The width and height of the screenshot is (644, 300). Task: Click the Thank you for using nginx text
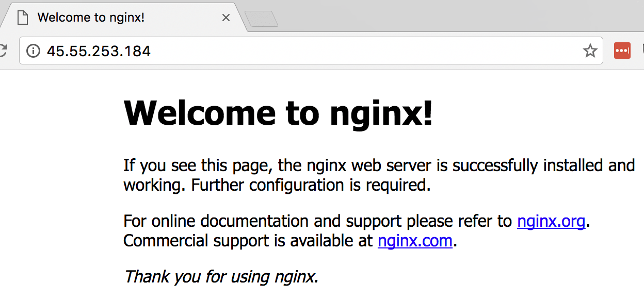[x=221, y=276]
